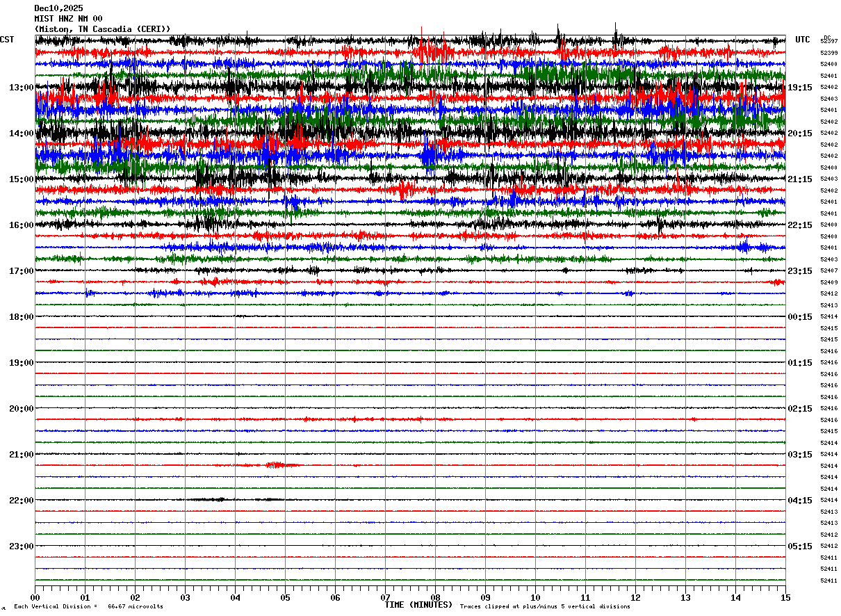Select the 16:00 CST row label
Viewport: 841px width, 616px height.
(22, 225)
